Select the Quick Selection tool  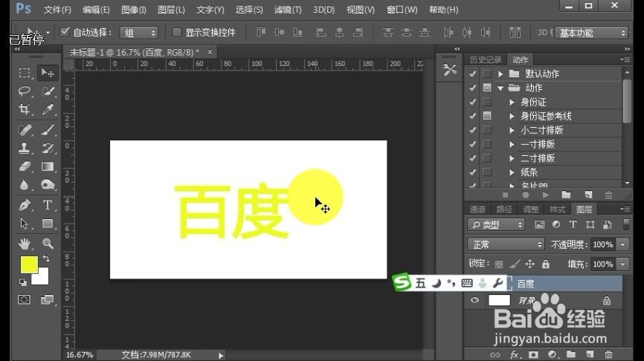[x=48, y=91]
